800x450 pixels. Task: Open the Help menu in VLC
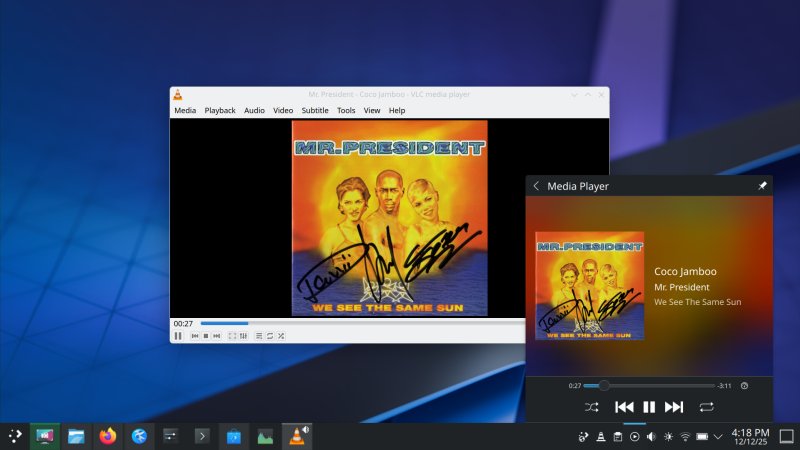click(397, 110)
